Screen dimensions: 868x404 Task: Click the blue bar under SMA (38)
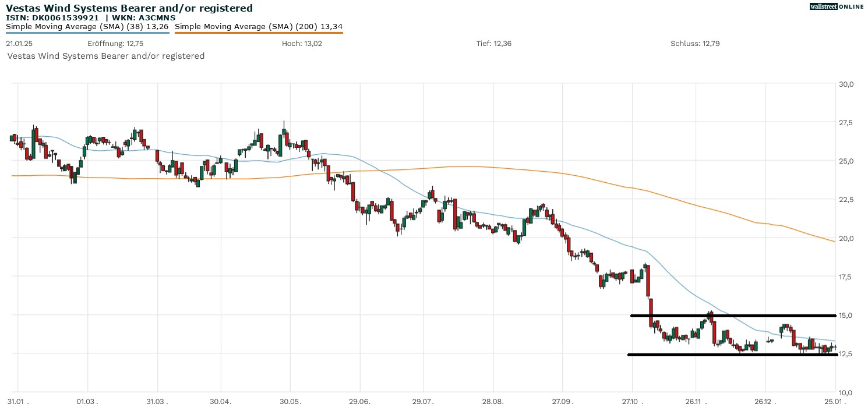pos(87,32)
